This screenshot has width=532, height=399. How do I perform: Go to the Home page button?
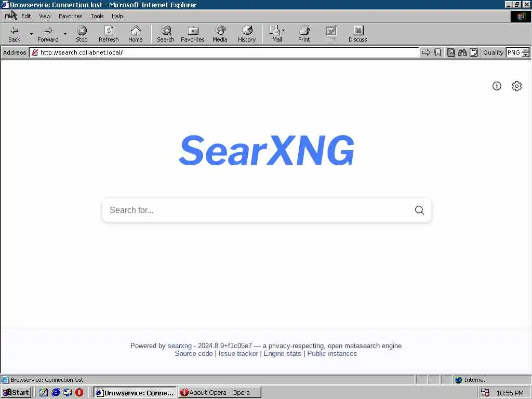pos(136,34)
